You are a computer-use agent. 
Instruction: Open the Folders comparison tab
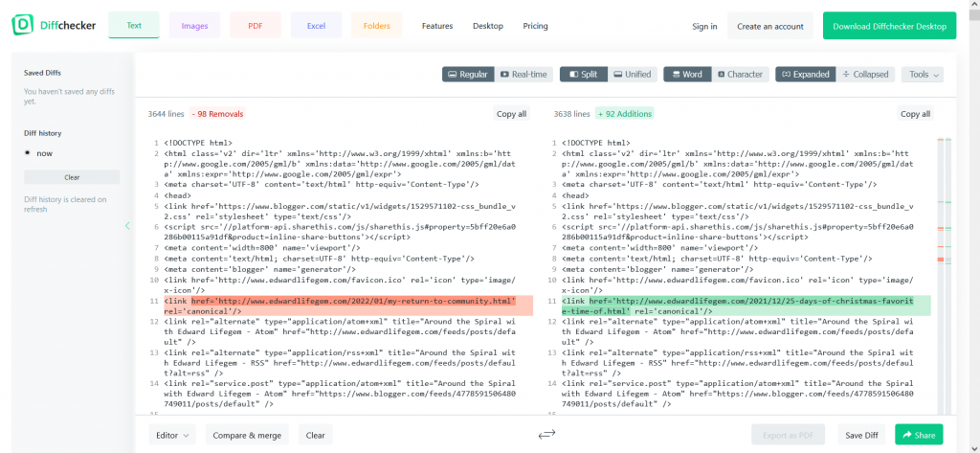(377, 26)
